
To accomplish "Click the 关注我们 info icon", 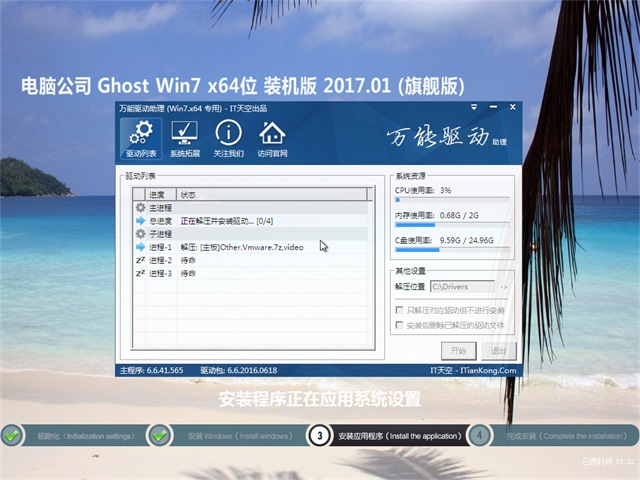I will (x=229, y=139).
